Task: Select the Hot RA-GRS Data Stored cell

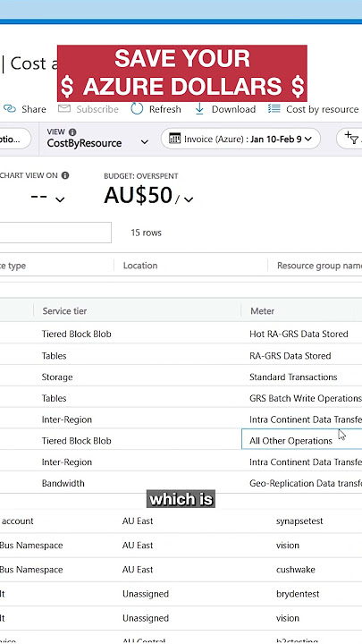Action: tap(299, 334)
